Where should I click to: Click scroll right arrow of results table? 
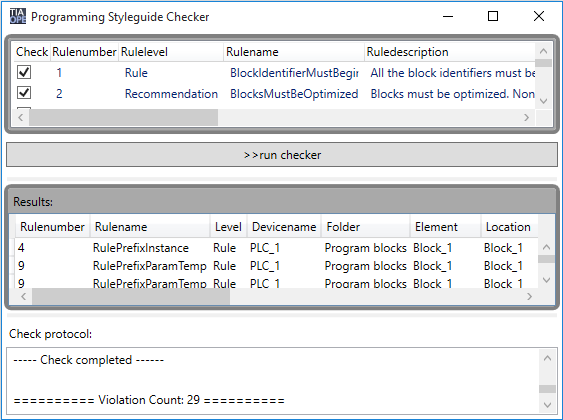coord(529,297)
